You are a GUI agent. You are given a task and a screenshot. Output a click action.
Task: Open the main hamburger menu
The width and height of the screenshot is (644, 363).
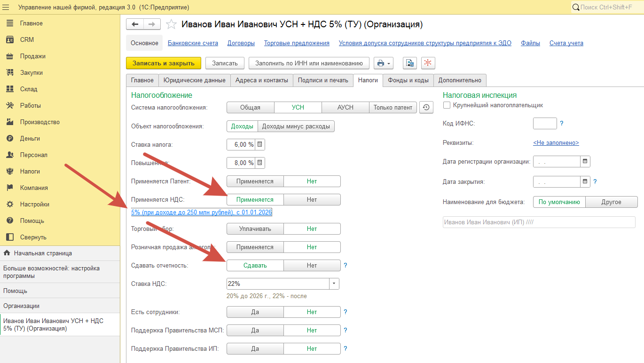[6, 7]
